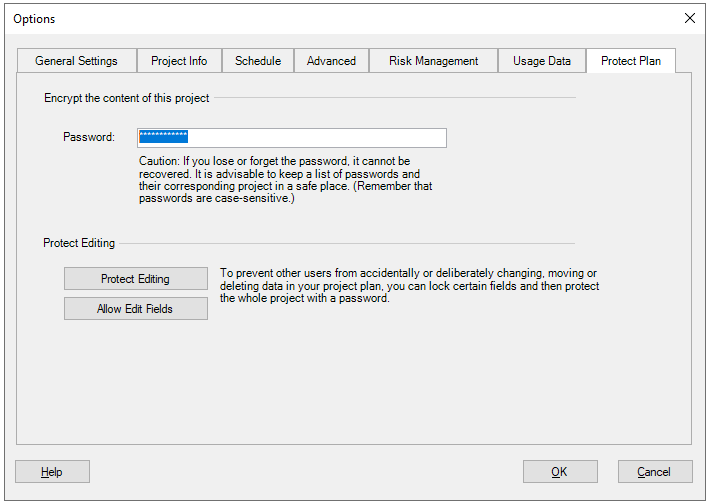706x504 pixels.
Task: Click the lock fields description text
Action: point(409,286)
